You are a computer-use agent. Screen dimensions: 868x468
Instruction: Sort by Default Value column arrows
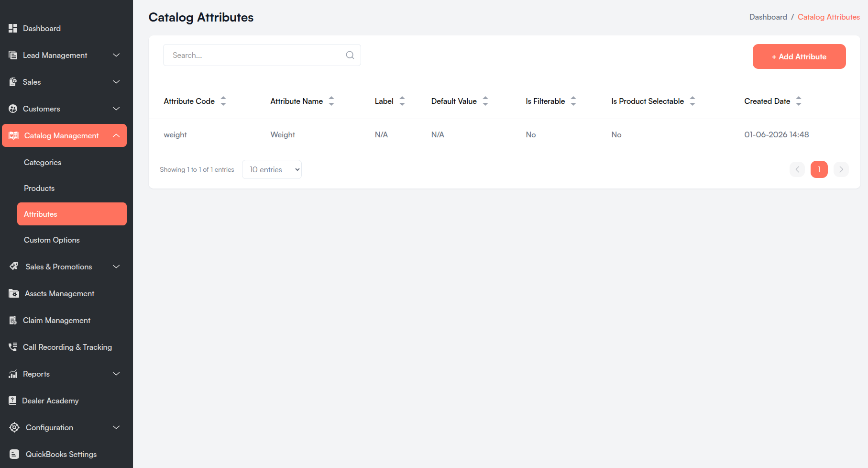point(485,101)
